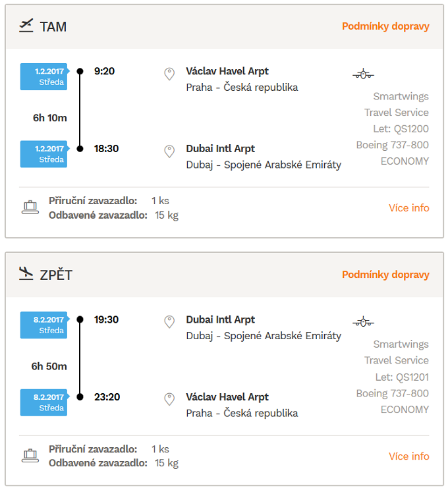
Task: Click the baggage icon in the return flight card
Action: [x=30, y=456]
